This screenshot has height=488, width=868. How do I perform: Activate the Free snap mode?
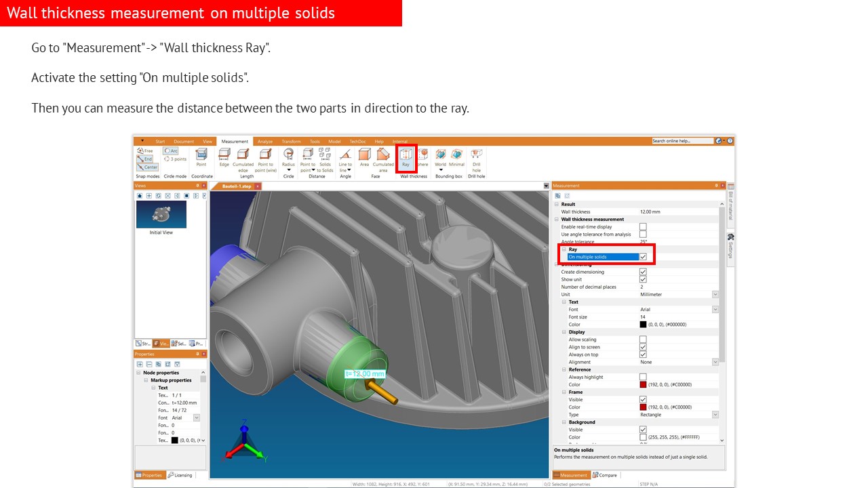pyautogui.click(x=145, y=151)
